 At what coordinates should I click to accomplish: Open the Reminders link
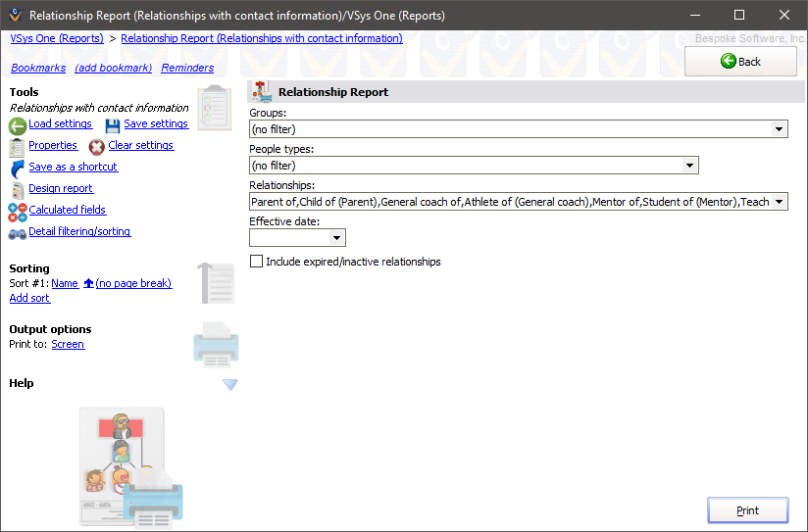click(x=187, y=68)
